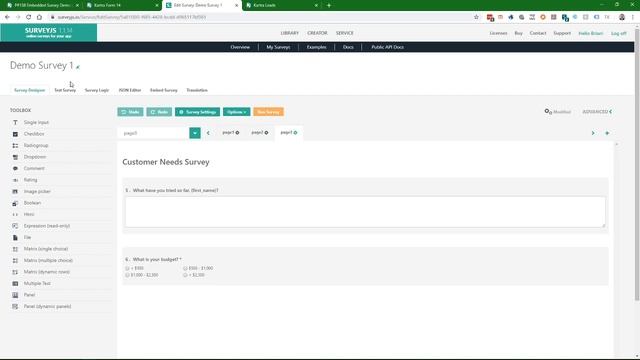
Task: Switch to the Kartra Form 14 browser tab
Action: [x=122, y=5]
